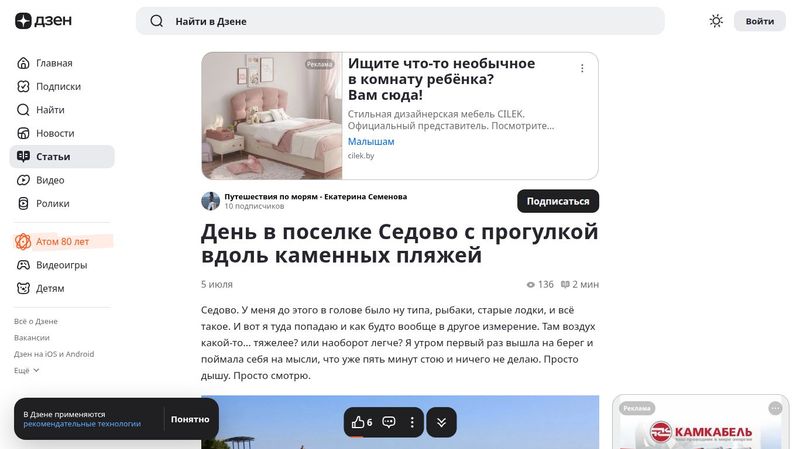
Task: Dismiss notice with Понятно button
Action: click(x=190, y=419)
